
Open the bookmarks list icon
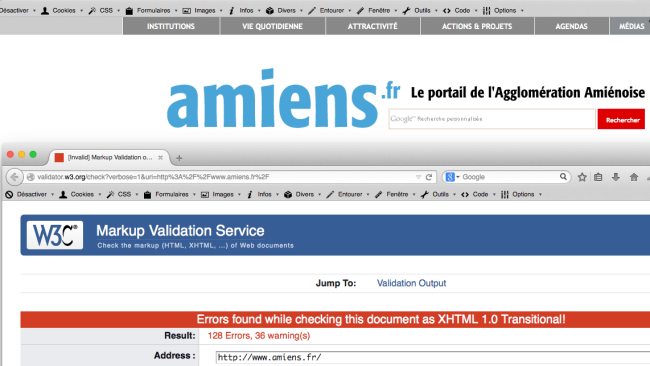click(598, 177)
